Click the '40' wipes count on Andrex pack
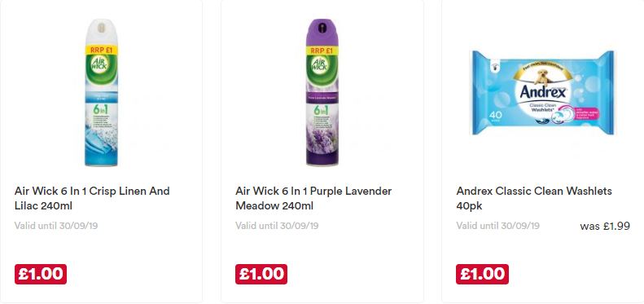Screen dimensions: 644x304 coord(494,115)
